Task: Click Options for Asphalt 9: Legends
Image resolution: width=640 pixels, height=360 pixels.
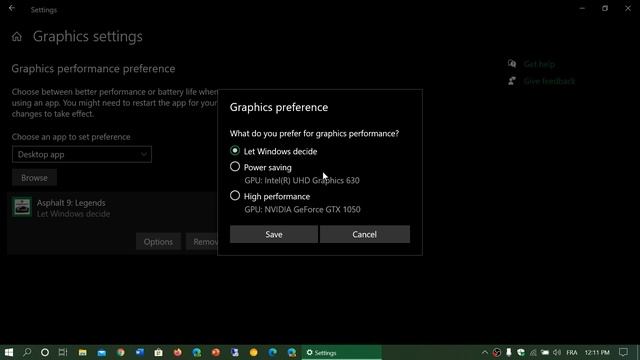Action: point(158,242)
